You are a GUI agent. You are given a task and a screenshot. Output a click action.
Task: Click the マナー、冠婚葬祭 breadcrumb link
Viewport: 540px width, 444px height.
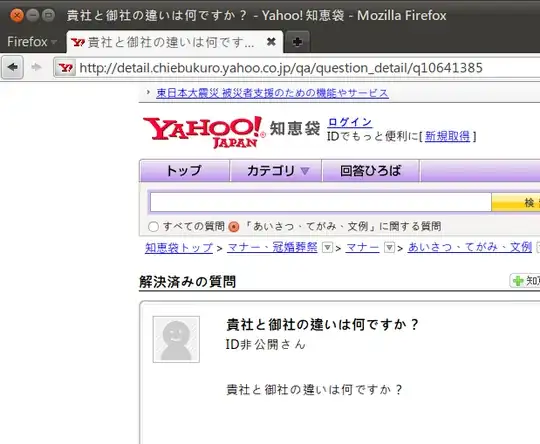[x=272, y=247]
